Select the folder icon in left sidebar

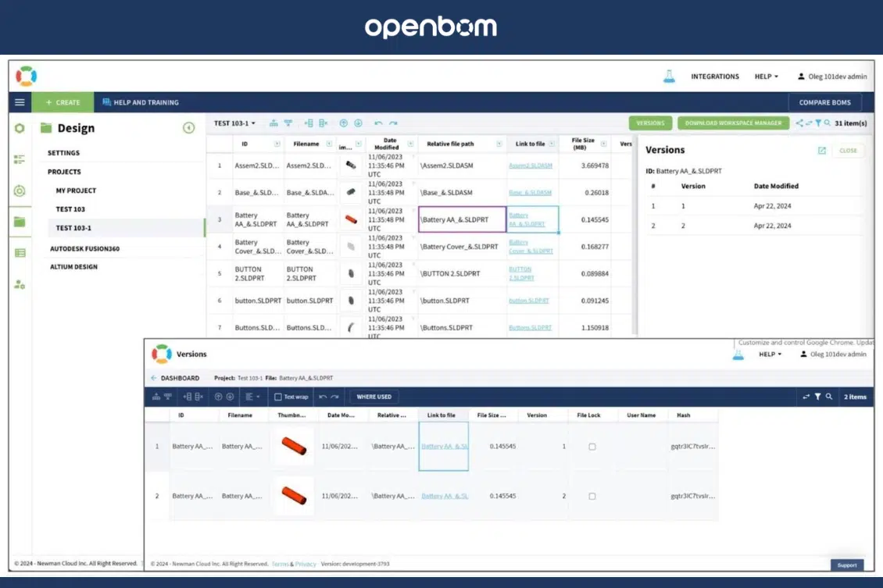coord(20,222)
